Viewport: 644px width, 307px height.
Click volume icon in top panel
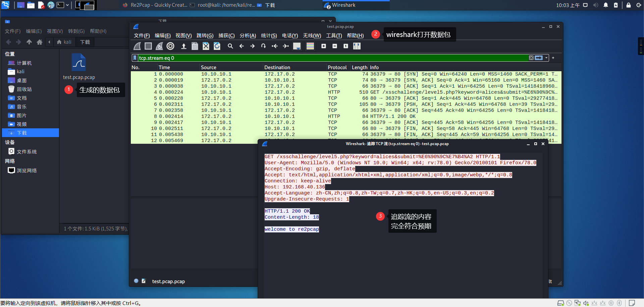pos(595,5)
